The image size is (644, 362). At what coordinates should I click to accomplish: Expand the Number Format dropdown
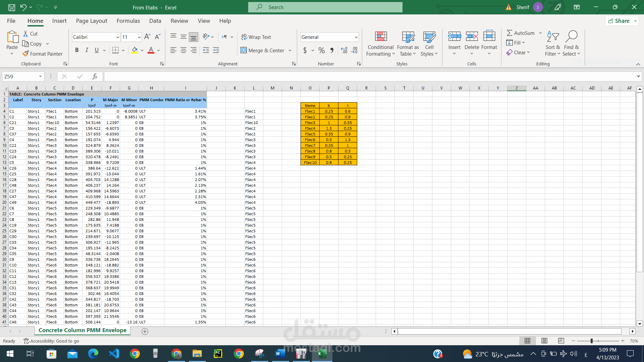click(x=356, y=37)
